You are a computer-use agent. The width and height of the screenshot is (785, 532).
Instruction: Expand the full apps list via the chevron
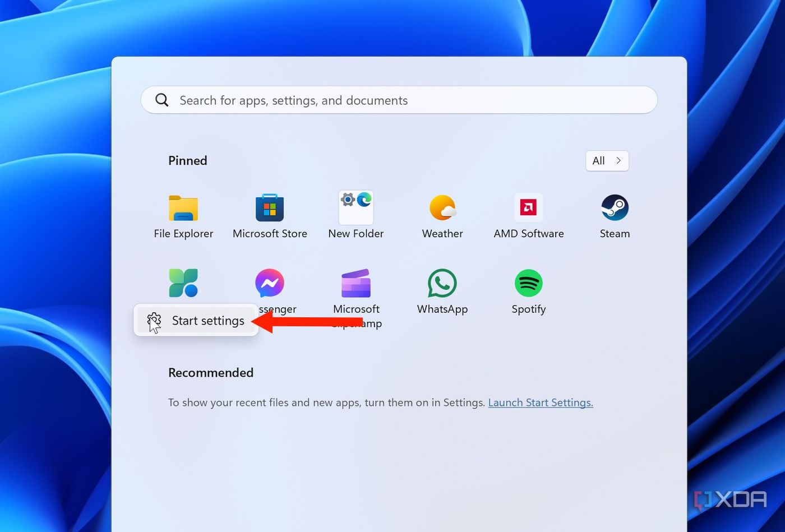(620, 160)
